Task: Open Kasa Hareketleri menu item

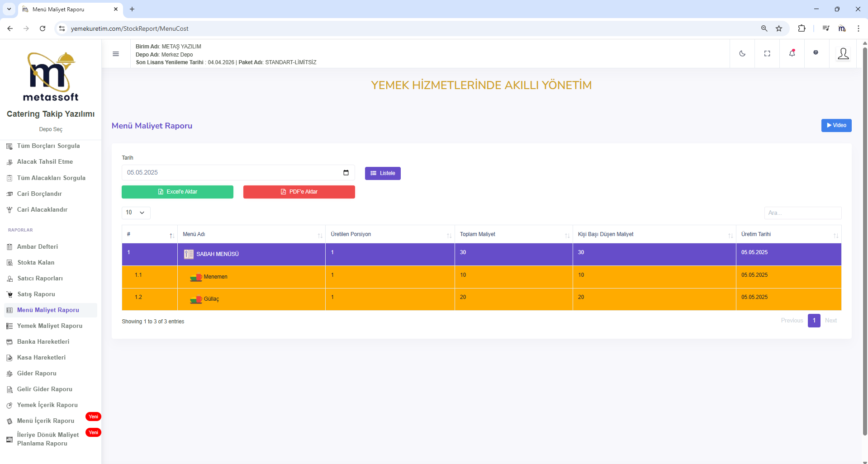Action: click(41, 358)
